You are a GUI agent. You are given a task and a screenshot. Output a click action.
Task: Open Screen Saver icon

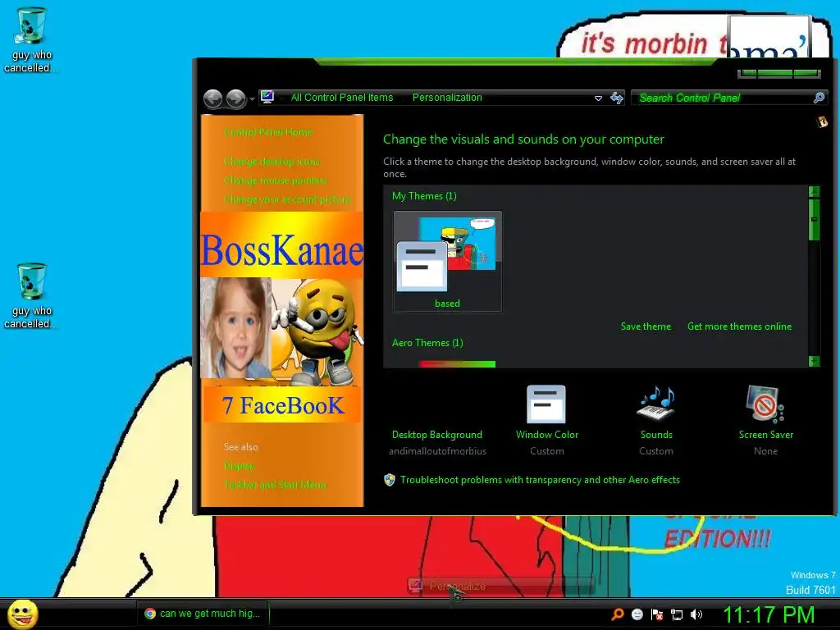click(765, 404)
